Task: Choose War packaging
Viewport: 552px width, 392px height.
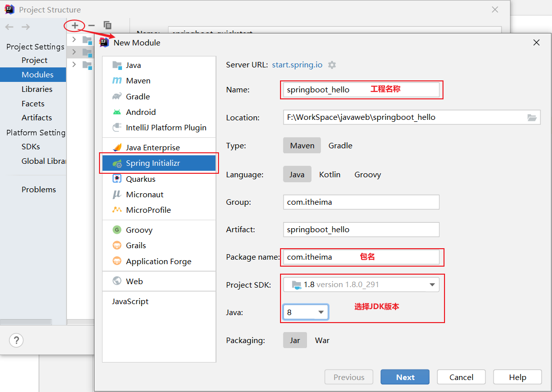Action: pos(322,341)
